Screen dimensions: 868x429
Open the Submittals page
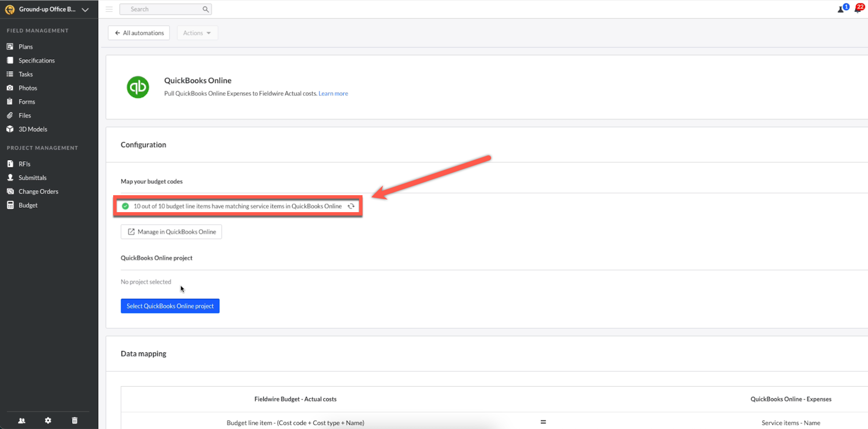click(32, 178)
